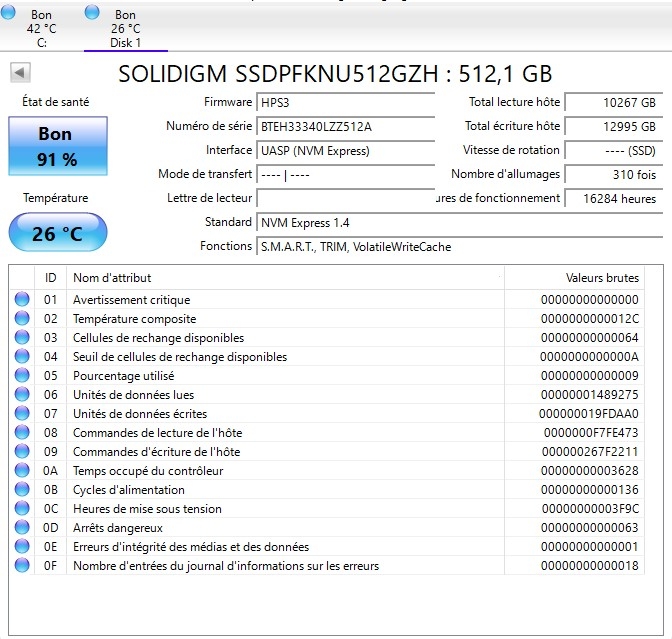
Task: Click status orb for Commandes de lecture de l'hôte
Action: point(22,432)
